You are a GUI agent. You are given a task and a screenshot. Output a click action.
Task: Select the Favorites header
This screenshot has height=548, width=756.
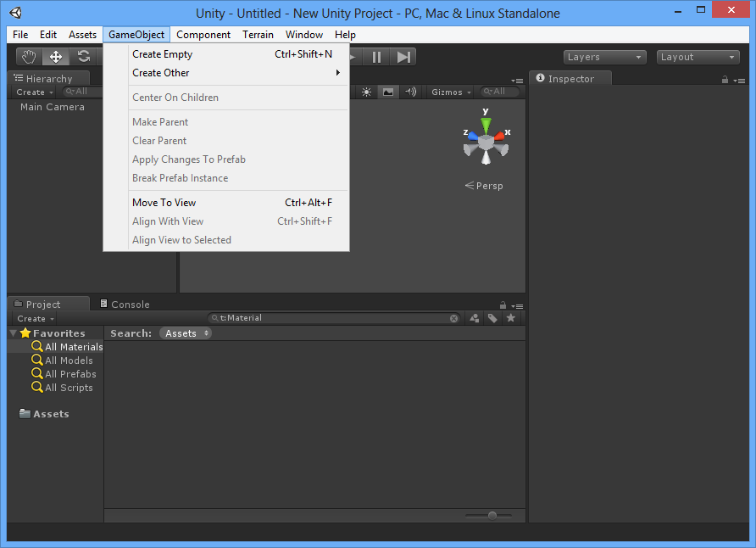tap(56, 333)
